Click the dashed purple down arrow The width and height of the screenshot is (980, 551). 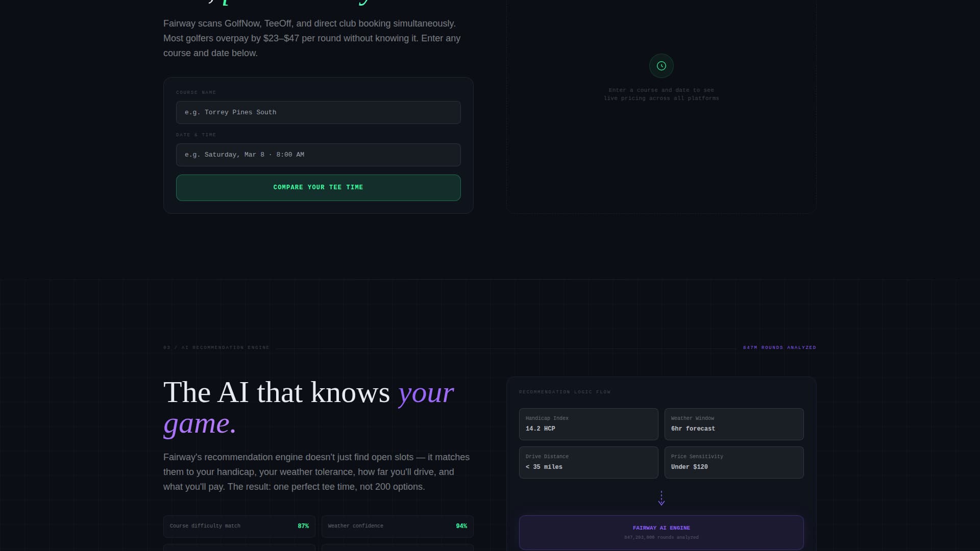661,498
